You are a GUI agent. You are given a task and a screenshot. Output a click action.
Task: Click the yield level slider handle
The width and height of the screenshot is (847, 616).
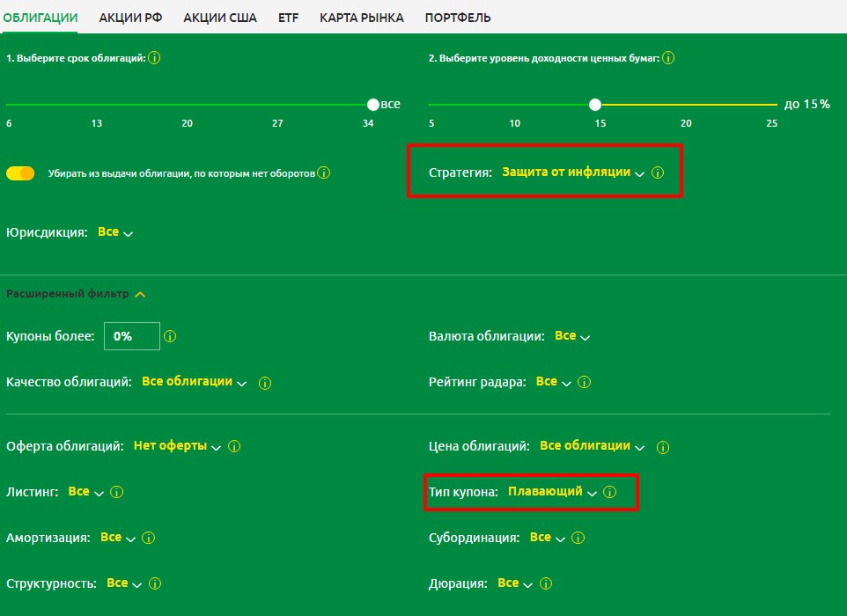(595, 105)
